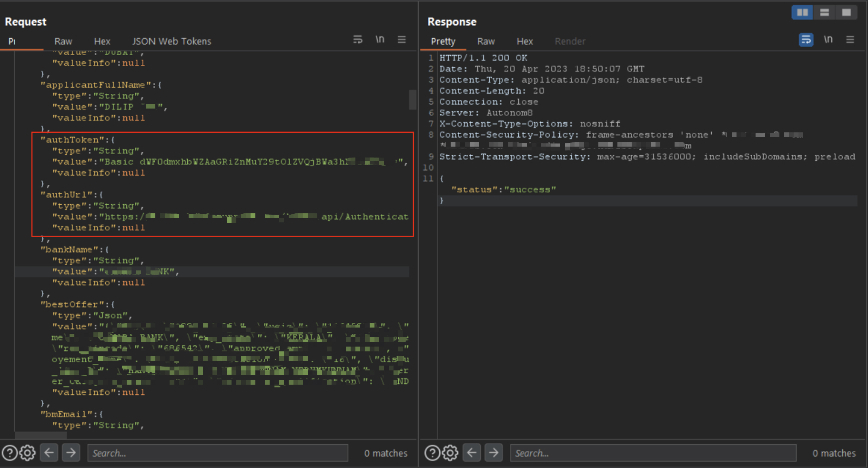868x468 pixels.
Task: Go to next match in Response
Action: 494,453
